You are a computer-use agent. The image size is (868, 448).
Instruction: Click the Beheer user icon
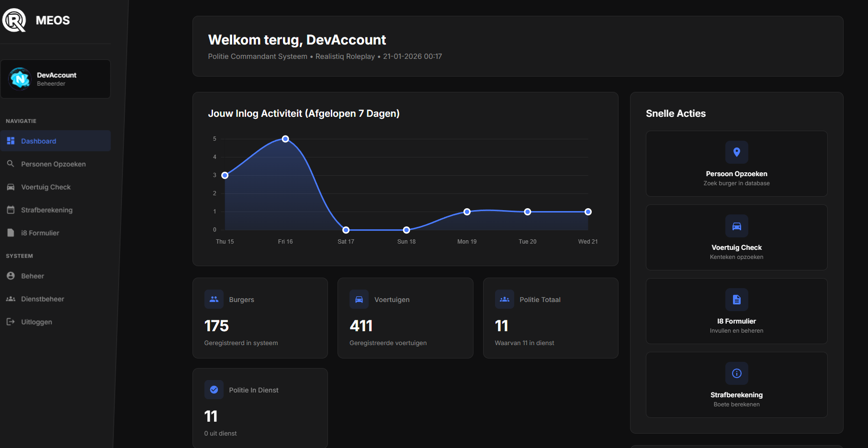click(11, 276)
